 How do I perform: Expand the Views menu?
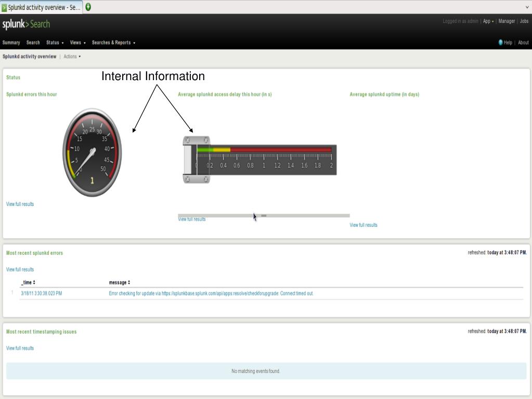coord(77,43)
